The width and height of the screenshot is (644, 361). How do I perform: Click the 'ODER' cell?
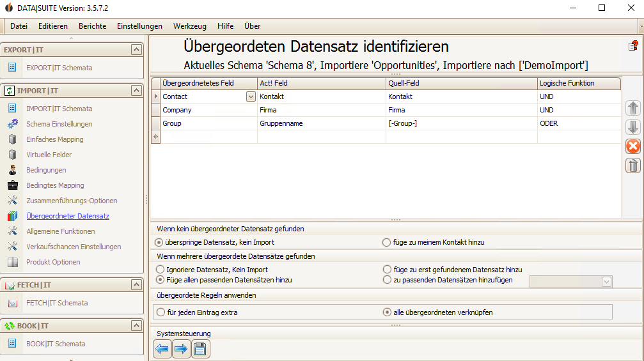point(579,123)
